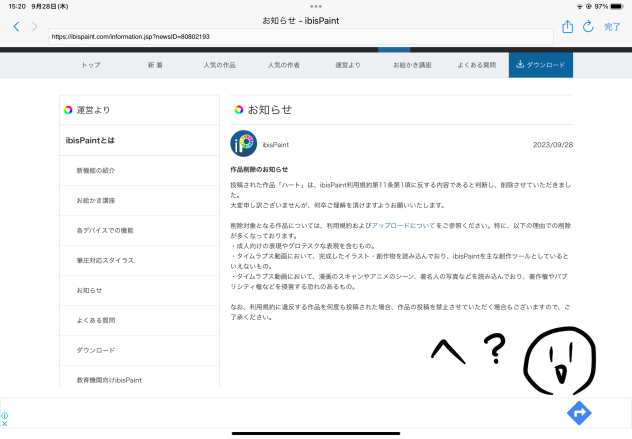Screen dimensions: 632x439
Task: Open the 人気の作品 navigation tab
Action: click(x=219, y=65)
